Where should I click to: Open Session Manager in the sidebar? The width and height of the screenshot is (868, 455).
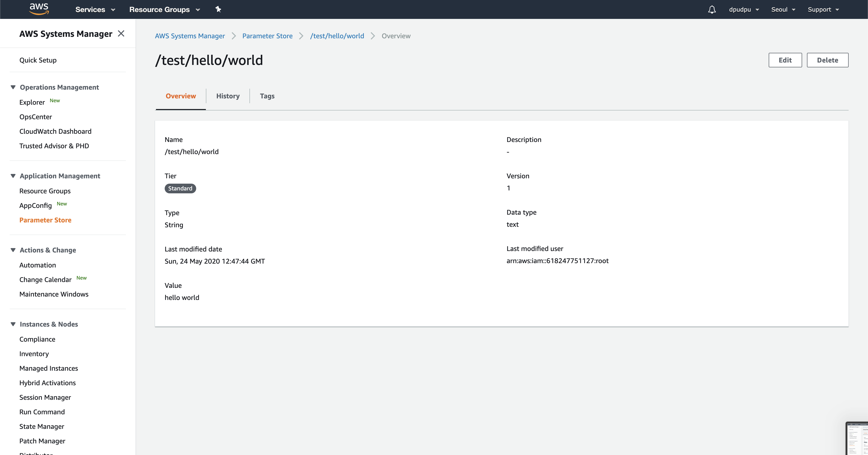click(45, 397)
